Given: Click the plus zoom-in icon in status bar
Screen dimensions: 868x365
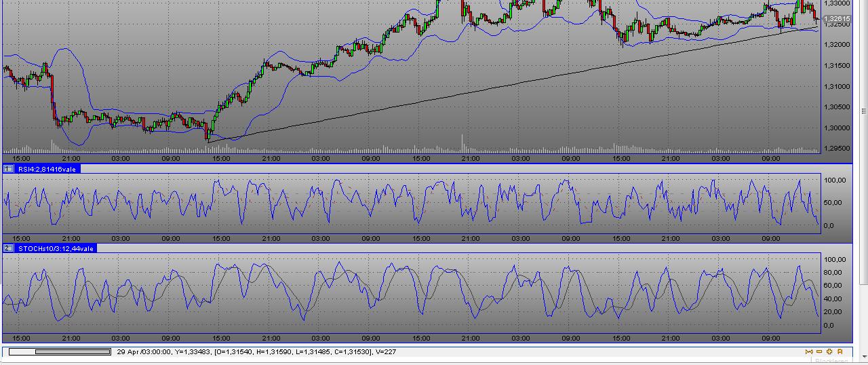Looking at the screenshot, I should pyautogui.click(x=829, y=351).
